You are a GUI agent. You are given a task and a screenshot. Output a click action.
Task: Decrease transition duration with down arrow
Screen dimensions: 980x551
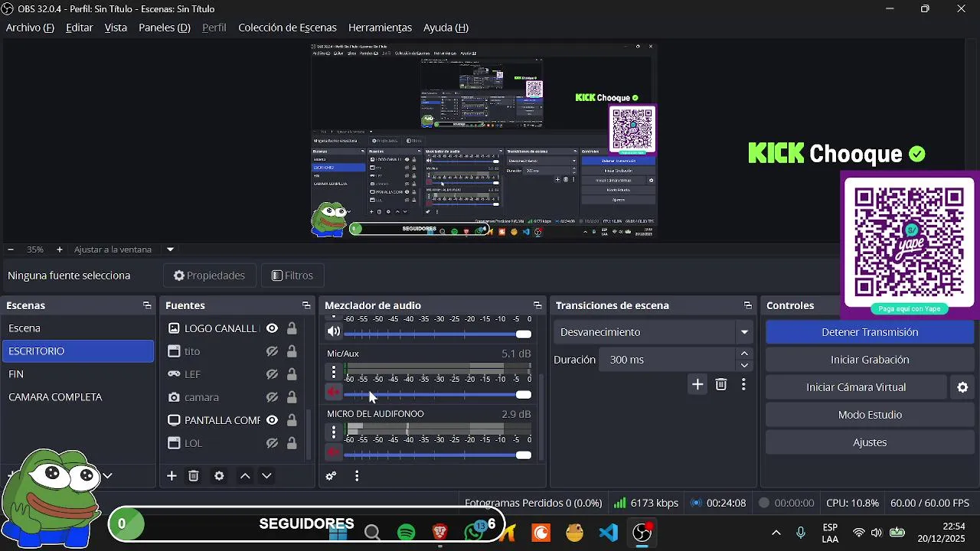tap(744, 366)
